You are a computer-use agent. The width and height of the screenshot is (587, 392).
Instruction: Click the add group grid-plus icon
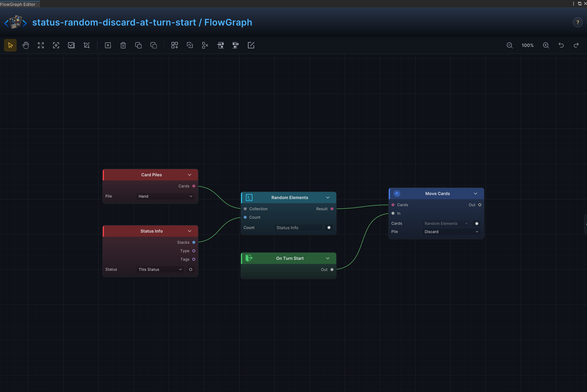coord(175,45)
